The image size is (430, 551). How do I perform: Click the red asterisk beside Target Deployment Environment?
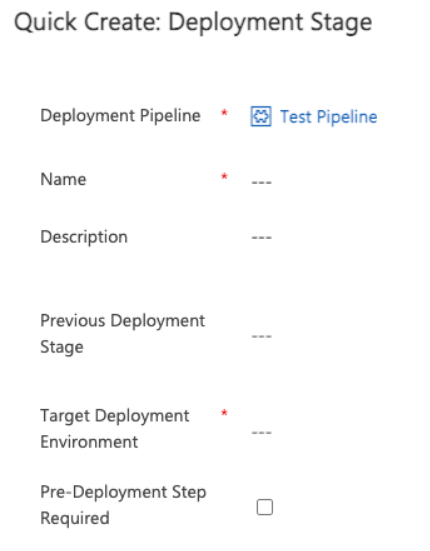pyautogui.click(x=224, y=413)
